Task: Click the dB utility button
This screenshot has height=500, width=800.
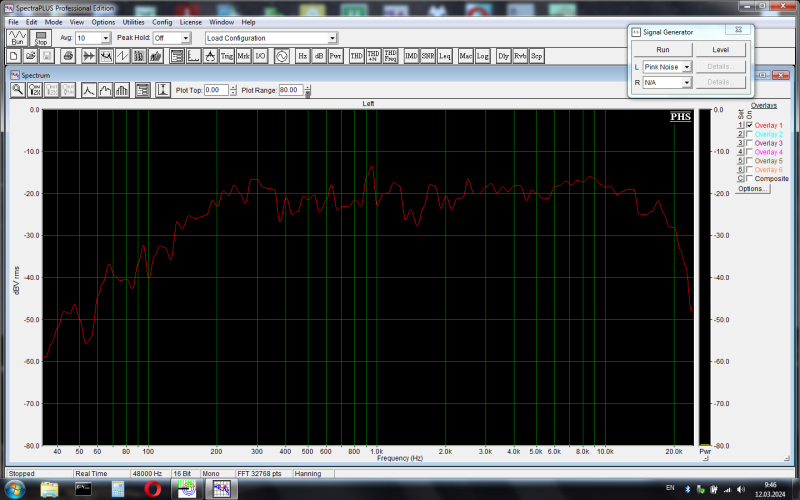Action: (319, 56)
